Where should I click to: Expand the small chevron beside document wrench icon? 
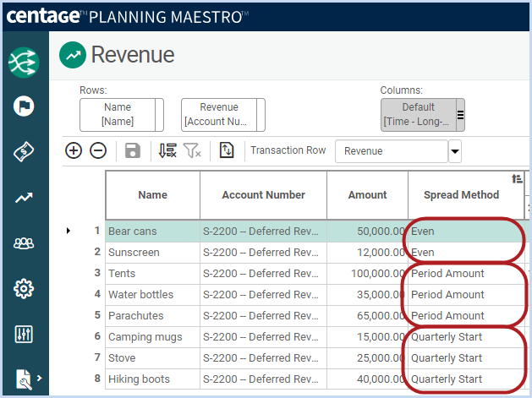click(40, 378)
